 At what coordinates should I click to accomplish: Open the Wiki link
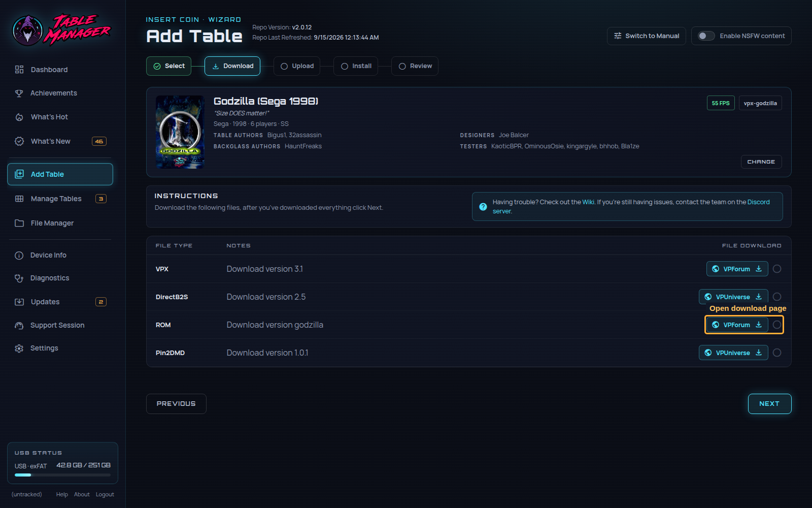pyautogui.click(x=588, y=202)
